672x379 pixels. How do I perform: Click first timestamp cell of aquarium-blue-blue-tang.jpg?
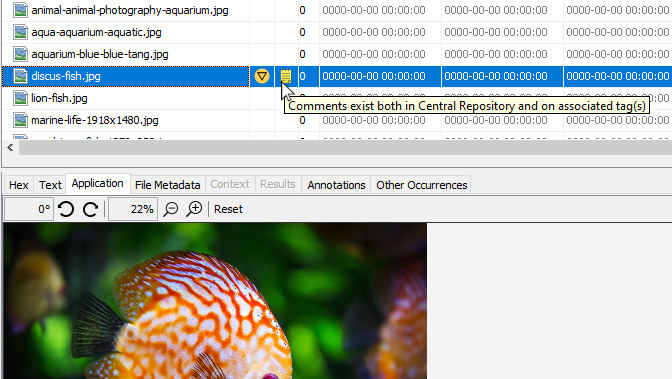[x=380, y=54]
